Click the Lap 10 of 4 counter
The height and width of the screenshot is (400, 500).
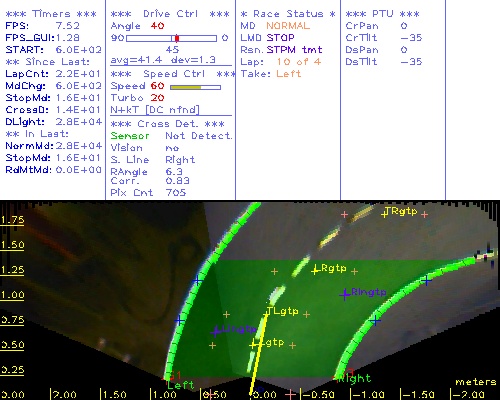click(299, 62)
